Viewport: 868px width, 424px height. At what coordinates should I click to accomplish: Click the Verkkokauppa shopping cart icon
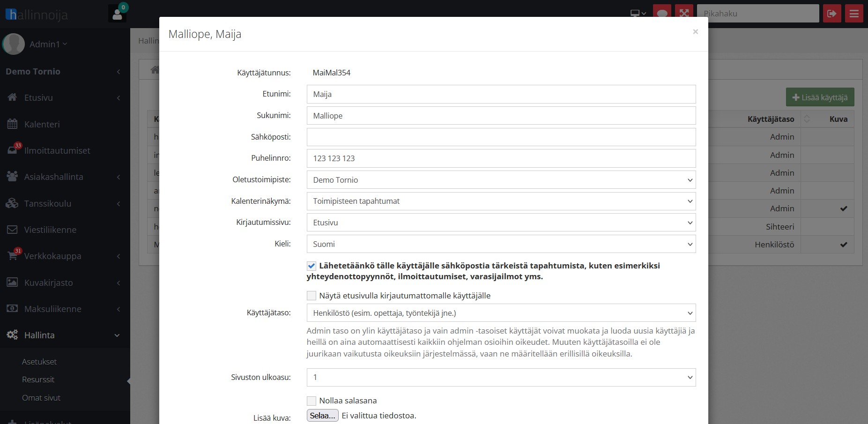[x=13, y=256]
